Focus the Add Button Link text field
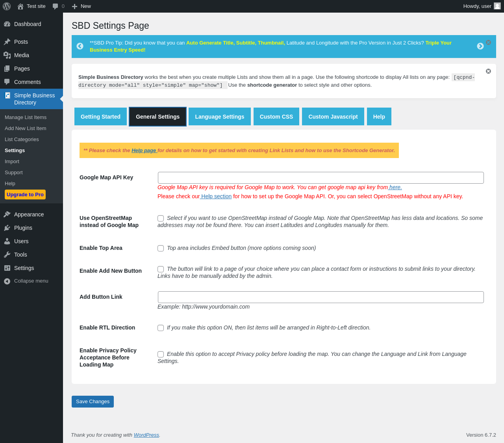 click(321, 297)
